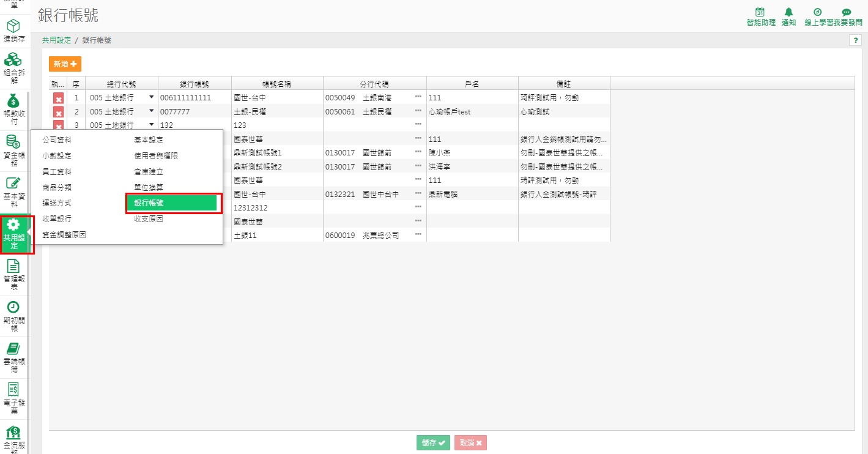Viewport: 868px width, 454px height.
Task: Open 收支原因 from the settings menu
Action: (x=149, y=219)
